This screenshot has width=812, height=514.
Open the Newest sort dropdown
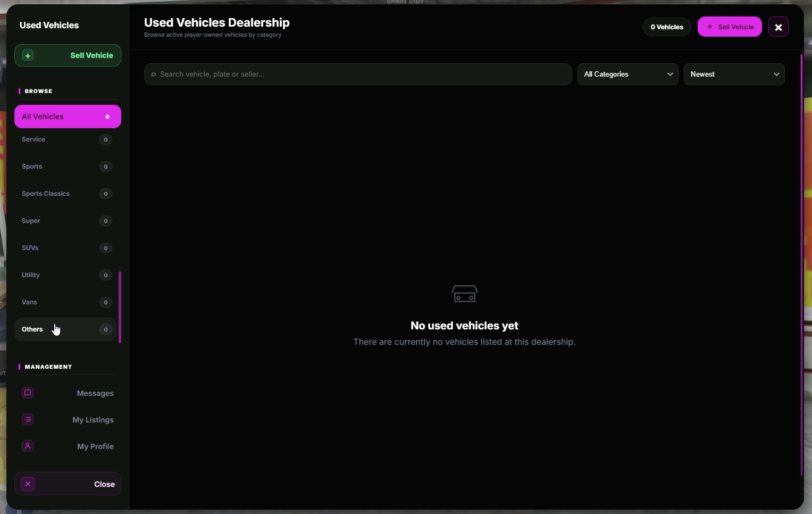click(734, 74)
